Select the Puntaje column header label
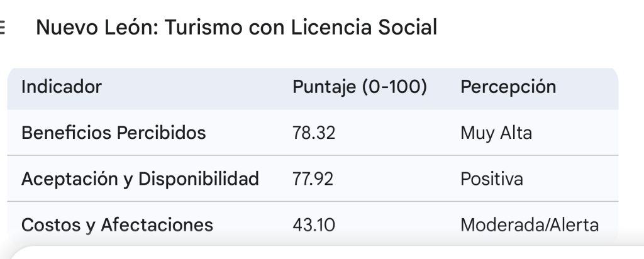The width and height of the screenshot is (644, 259). click(x=325, y=87)
